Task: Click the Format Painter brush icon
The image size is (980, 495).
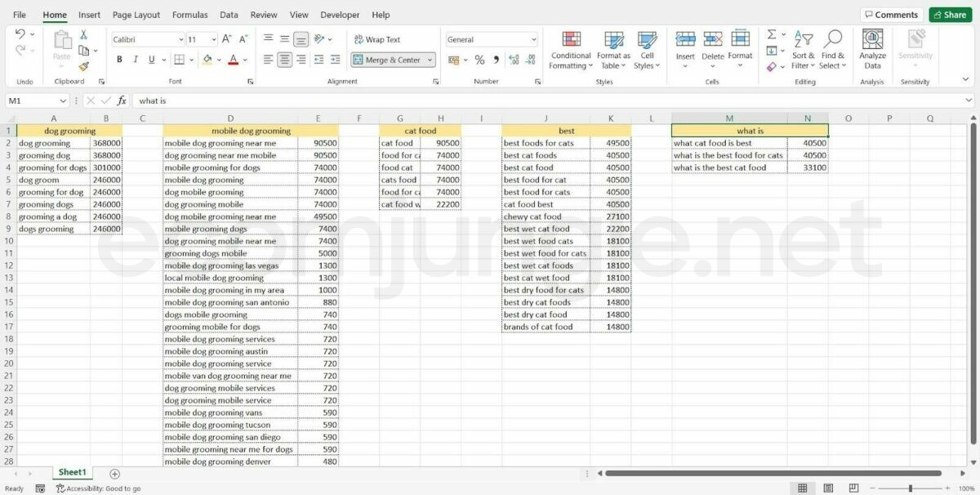Action: pos(83,66)
